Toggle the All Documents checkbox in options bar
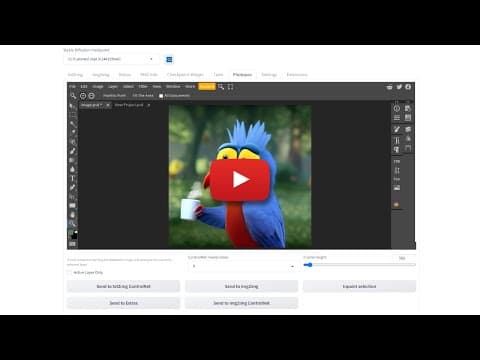 pyautogui.click(x=161, y=96)
